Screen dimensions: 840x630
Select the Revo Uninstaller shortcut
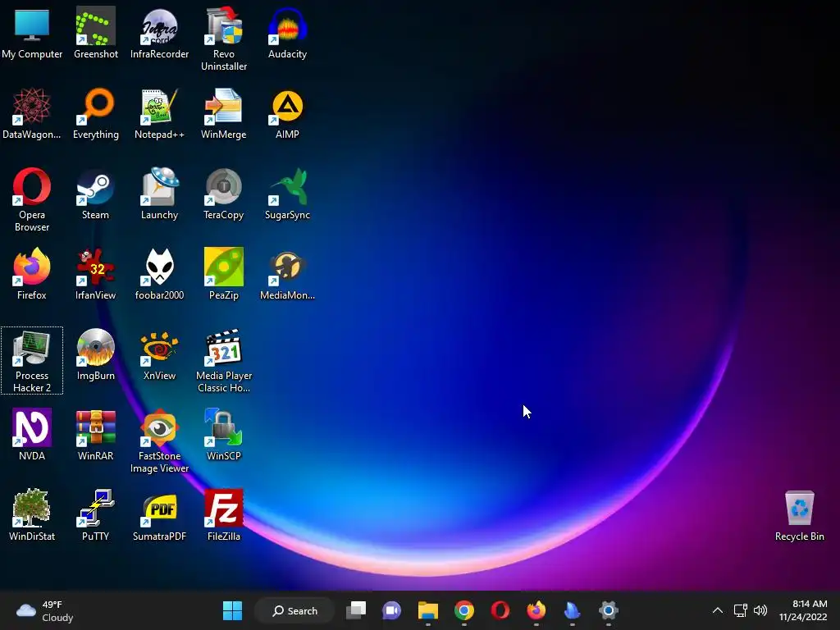pos(223,39)
